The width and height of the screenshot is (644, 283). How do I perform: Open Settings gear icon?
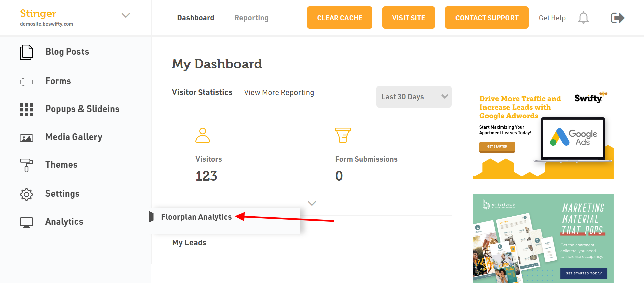[x=26, y=194]
